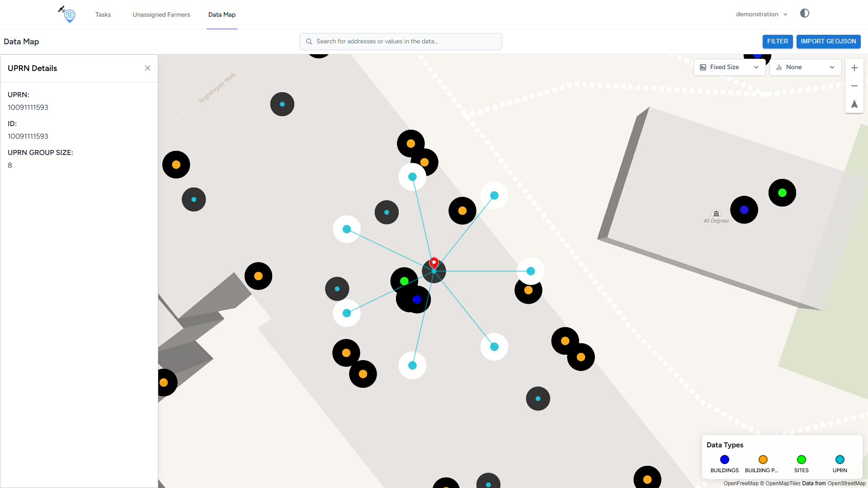
Task: Open the None chart dropdown
Action: [805, 67]
